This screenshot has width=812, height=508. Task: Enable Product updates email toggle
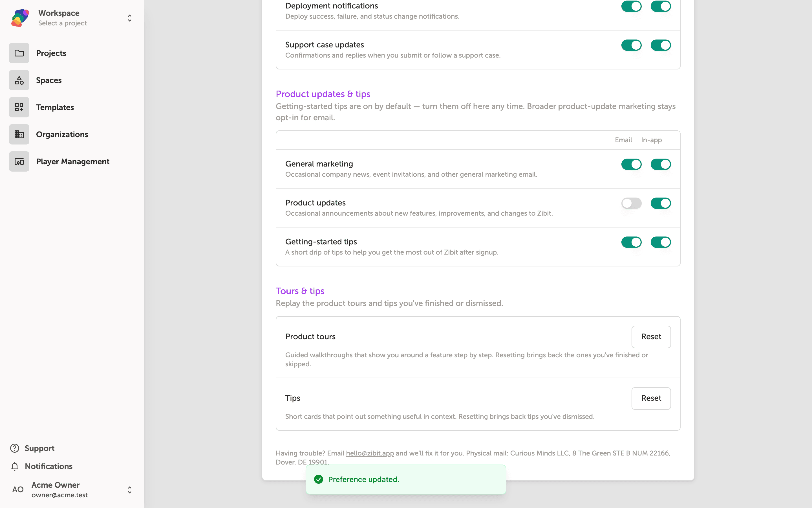[x=631, y=203]
